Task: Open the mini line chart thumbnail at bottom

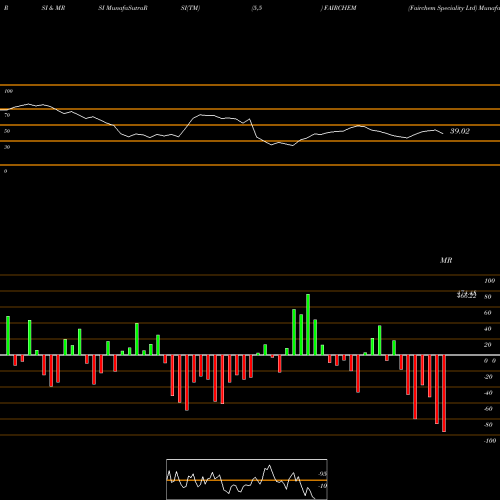Action: pos(247,479)
